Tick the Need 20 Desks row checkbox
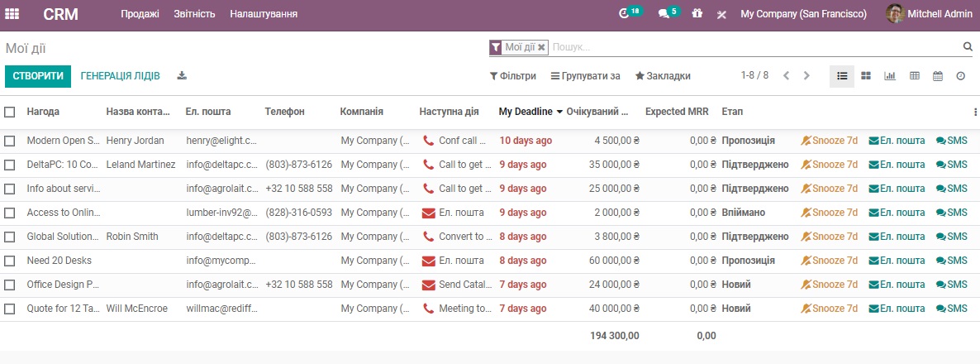980x364 pixels. 10,261
